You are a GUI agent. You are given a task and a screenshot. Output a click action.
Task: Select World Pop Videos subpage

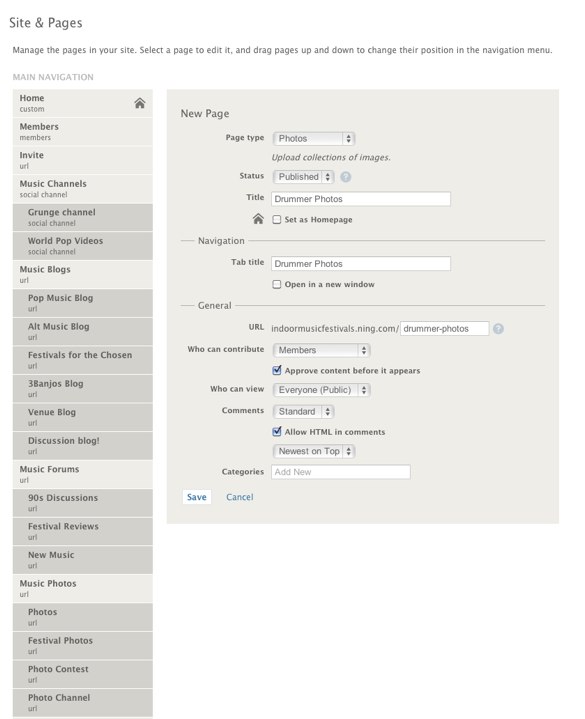tap(83, 246)
